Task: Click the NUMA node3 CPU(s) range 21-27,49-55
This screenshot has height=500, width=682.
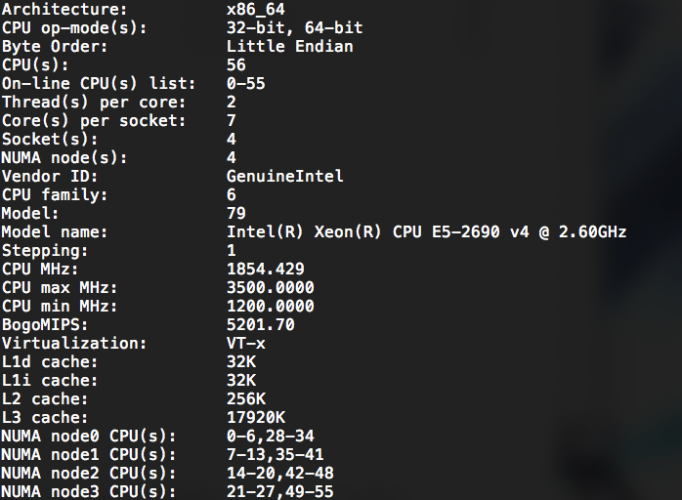Action: pos(280,492)
